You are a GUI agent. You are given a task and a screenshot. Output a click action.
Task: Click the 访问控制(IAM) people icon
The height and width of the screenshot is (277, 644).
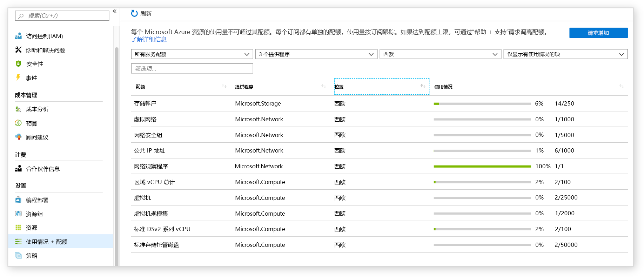(x=18, y=36)
